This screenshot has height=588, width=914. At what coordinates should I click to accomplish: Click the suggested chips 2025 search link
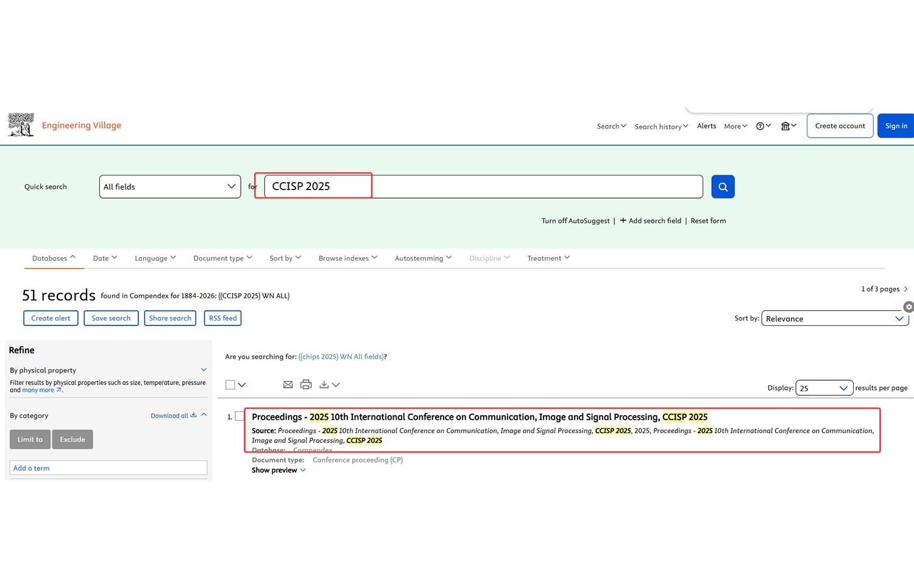coord(341,356)
